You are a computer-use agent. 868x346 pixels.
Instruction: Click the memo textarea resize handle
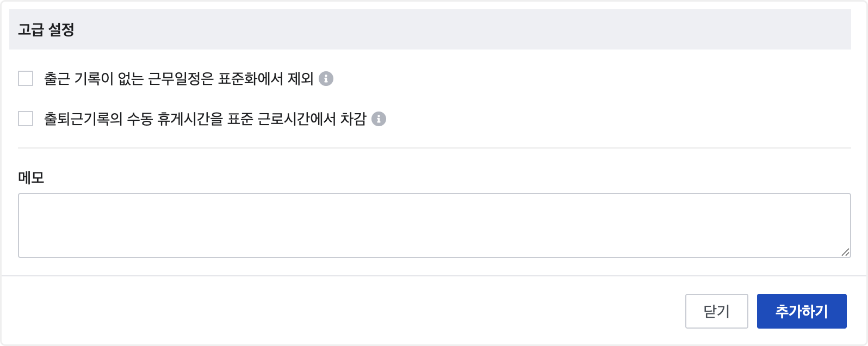coord(845,252)
